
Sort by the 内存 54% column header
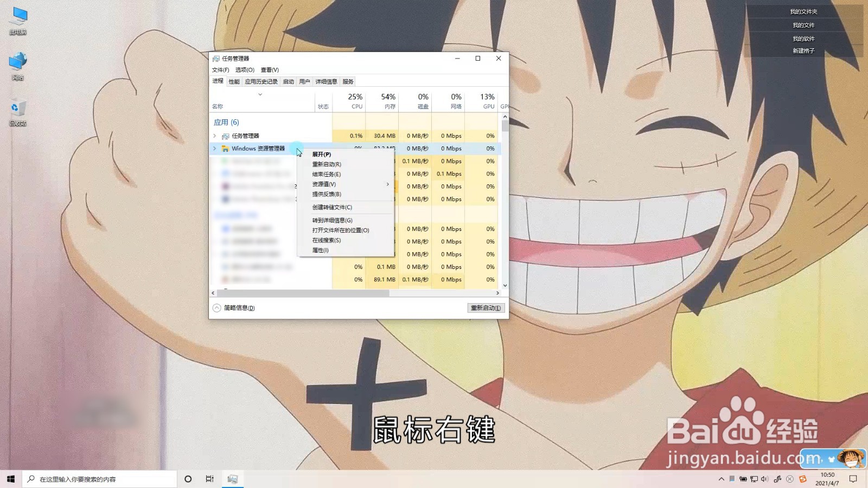point(382,101)
